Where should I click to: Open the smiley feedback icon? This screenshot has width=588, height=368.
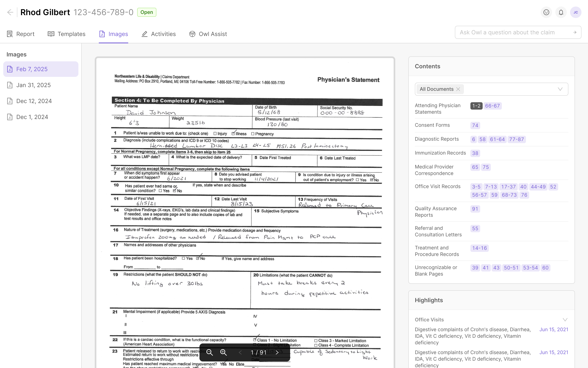(546, 12)
